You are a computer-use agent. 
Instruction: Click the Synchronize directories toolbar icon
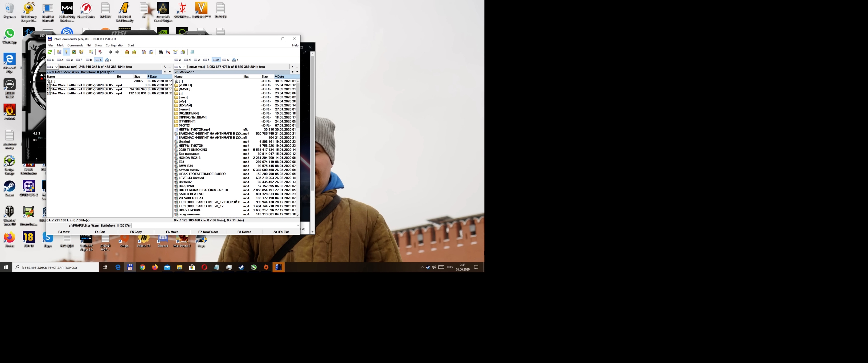175,52
